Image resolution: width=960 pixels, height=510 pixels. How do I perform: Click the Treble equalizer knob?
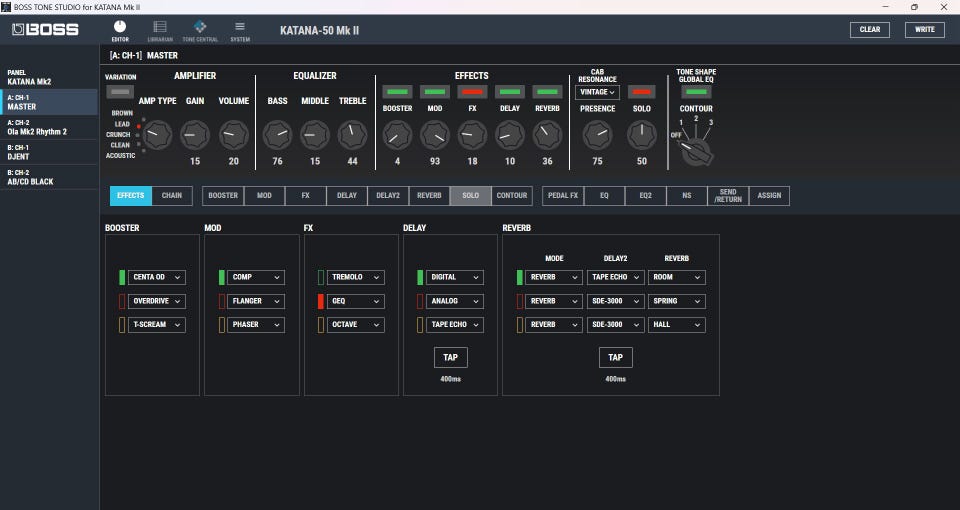[x=352, y=133]
